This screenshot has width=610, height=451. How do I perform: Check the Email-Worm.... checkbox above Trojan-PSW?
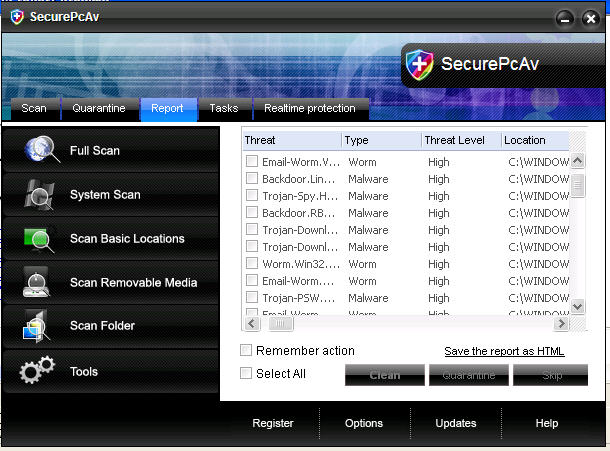coord(252,280)
